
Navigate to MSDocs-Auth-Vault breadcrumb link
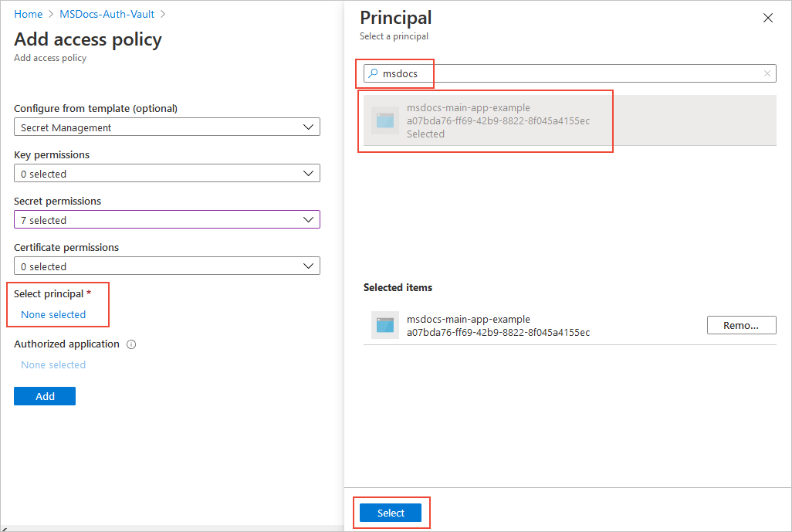[x=107, y=14]
